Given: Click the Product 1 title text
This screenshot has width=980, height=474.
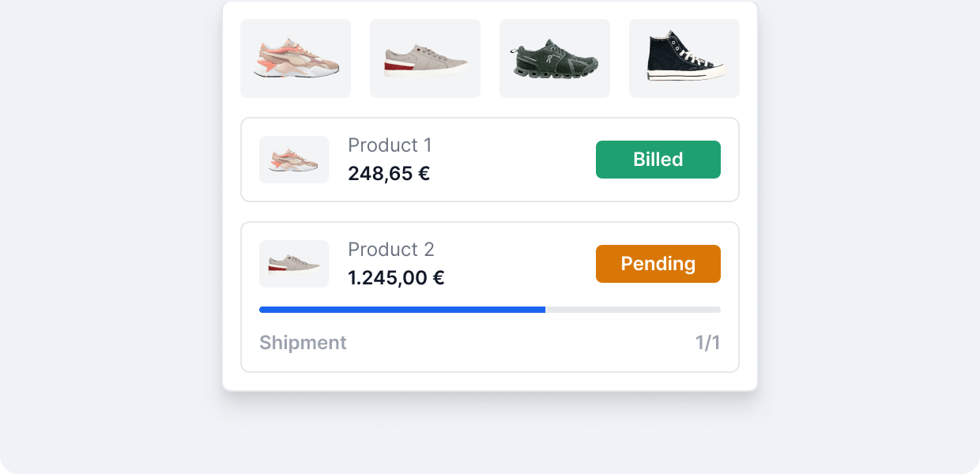Looking at the screenshot, I should pyautogui.click(x=390, y=145).
